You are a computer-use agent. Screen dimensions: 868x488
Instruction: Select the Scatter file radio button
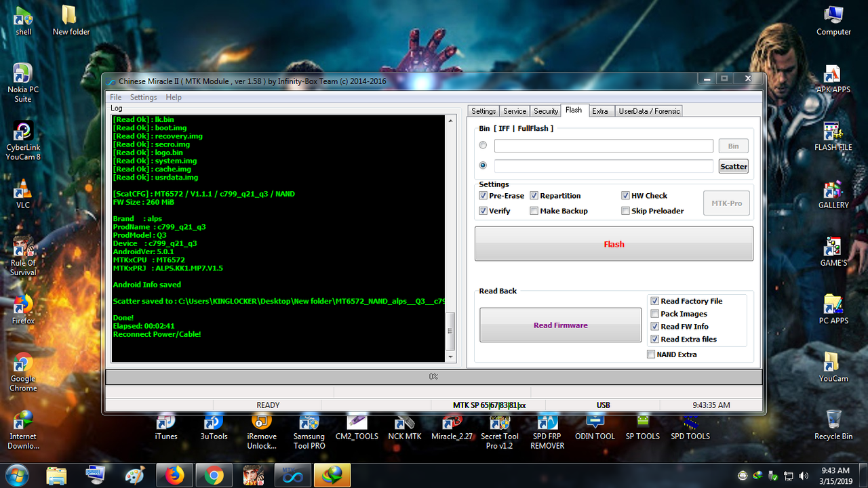pyautogui.click(x=483, y=165)
